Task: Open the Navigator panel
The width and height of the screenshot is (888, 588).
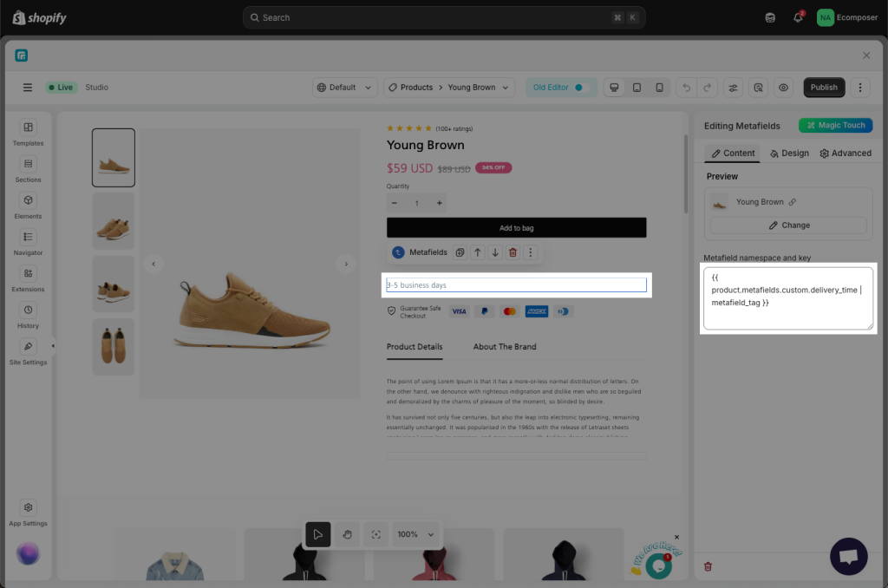Action: [x=28, y=243]
